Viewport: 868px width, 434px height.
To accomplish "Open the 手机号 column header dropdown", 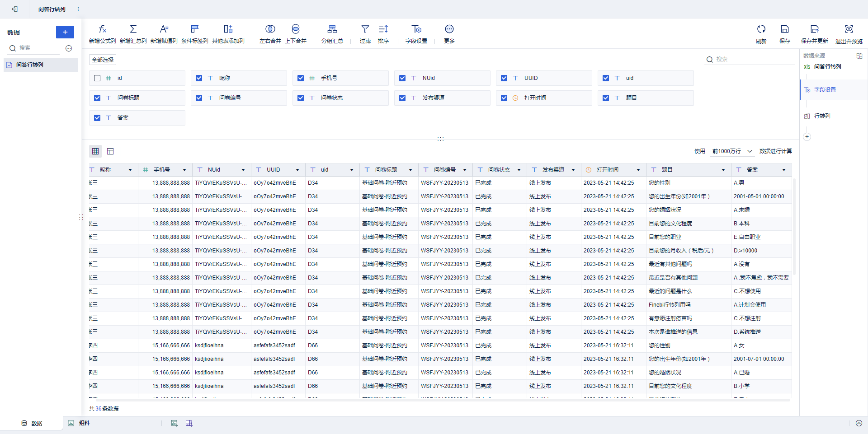I will [184, 170].
